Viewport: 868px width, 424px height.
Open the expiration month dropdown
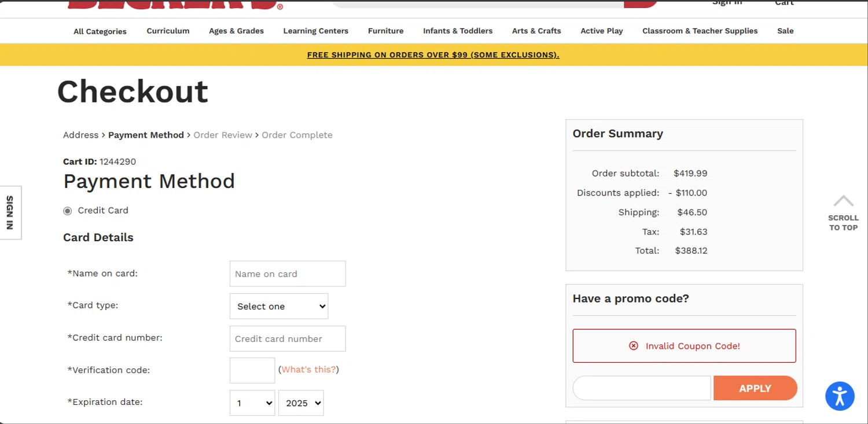click(x=252, y=403)
